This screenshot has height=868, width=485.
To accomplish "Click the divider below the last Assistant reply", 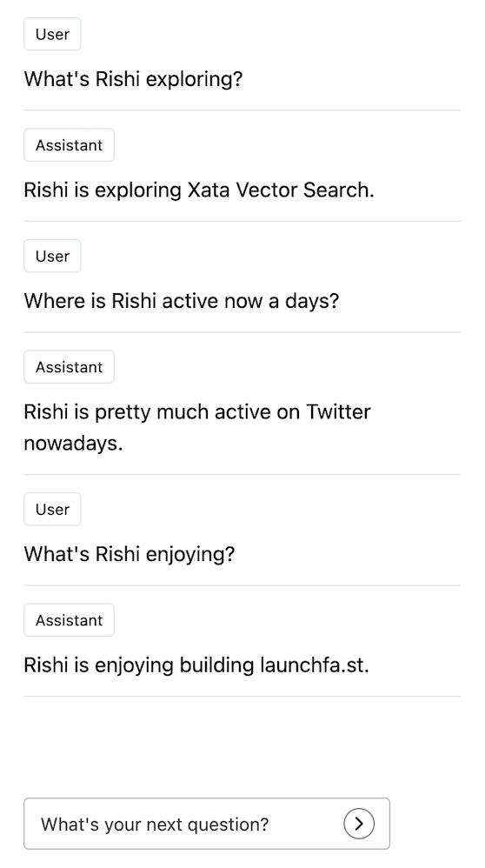I will (x=242, y=697).
